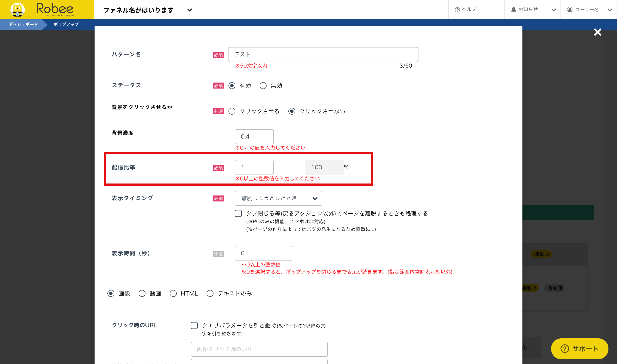Screen dimensions: 617x364
Task: Click the 削除 trash delete button
Action: click(x=555, y=288)
